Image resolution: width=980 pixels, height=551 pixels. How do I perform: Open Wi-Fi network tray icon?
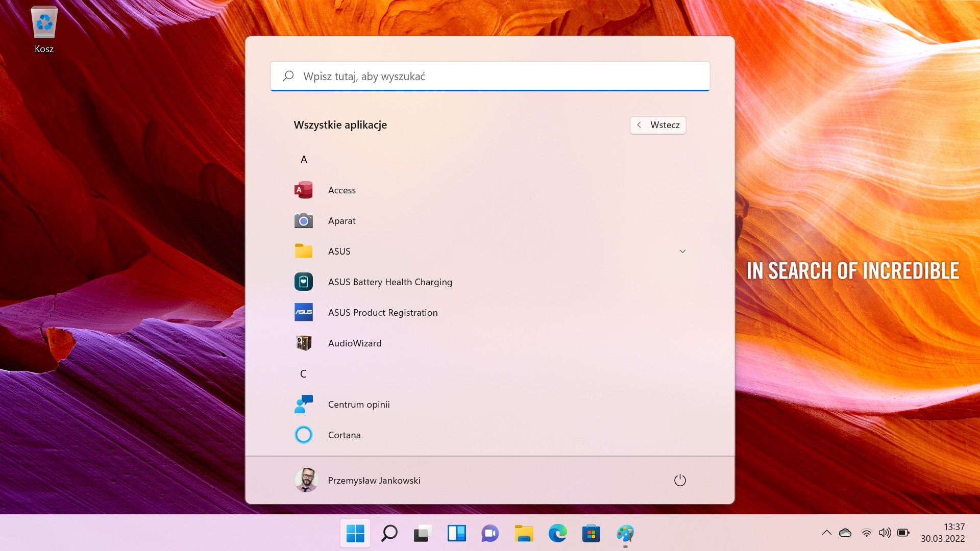click(866, 533)
